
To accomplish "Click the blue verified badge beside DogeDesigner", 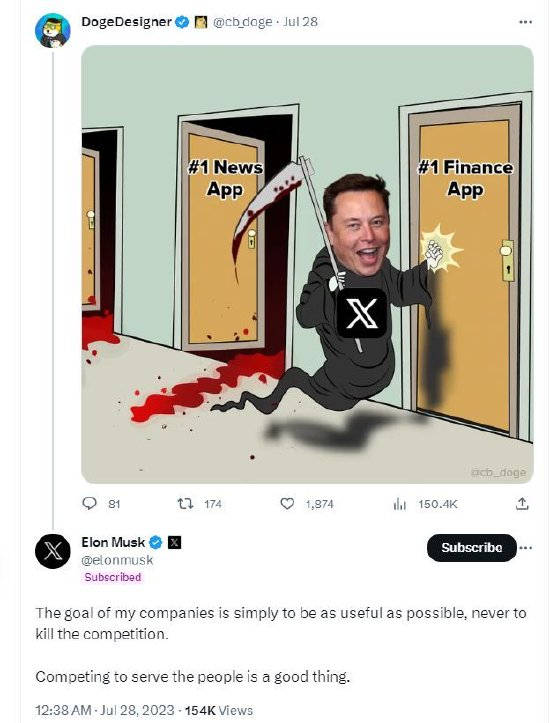I will click(183, 22).
